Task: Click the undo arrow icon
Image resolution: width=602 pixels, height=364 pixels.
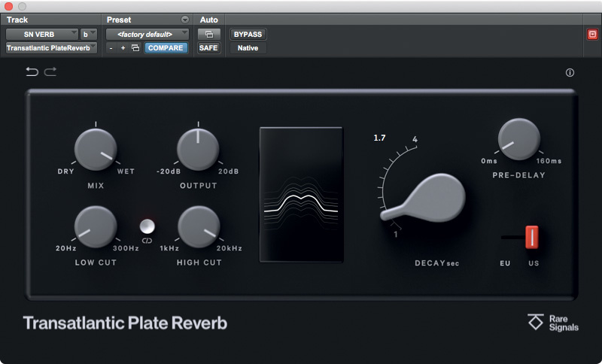Action: (32, 71)
